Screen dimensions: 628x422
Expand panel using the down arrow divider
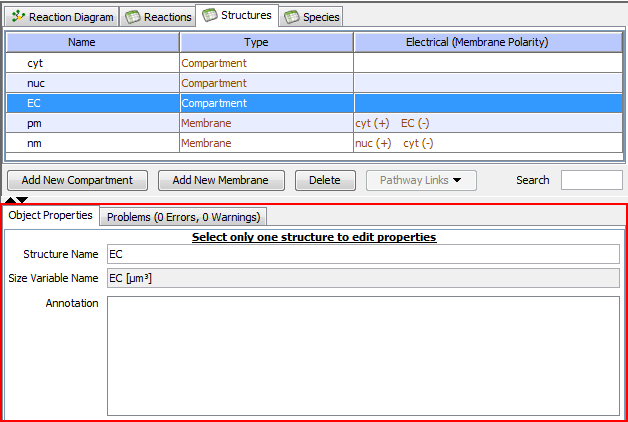click(22, 200)
